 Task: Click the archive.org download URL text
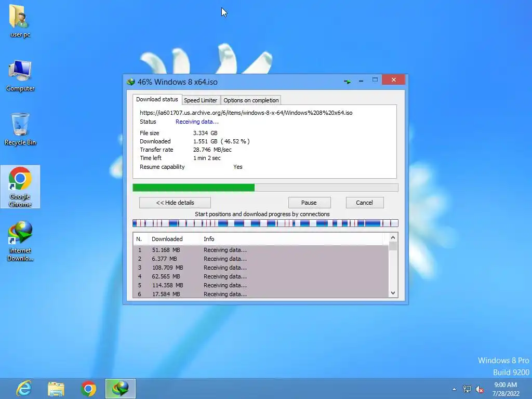pos(246,113)
